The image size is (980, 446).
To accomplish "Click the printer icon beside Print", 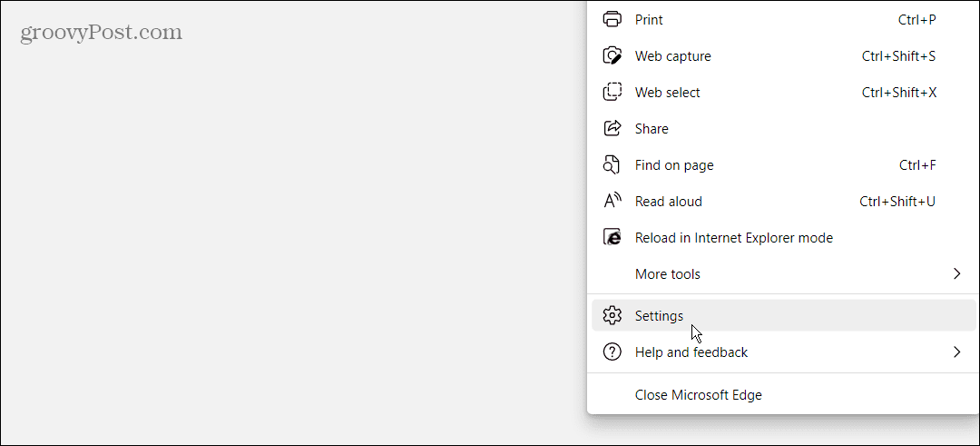I will click(612, 19).
